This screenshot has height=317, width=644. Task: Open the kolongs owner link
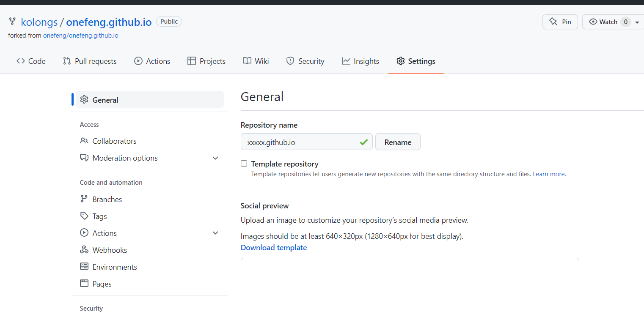tap(39, 22)
